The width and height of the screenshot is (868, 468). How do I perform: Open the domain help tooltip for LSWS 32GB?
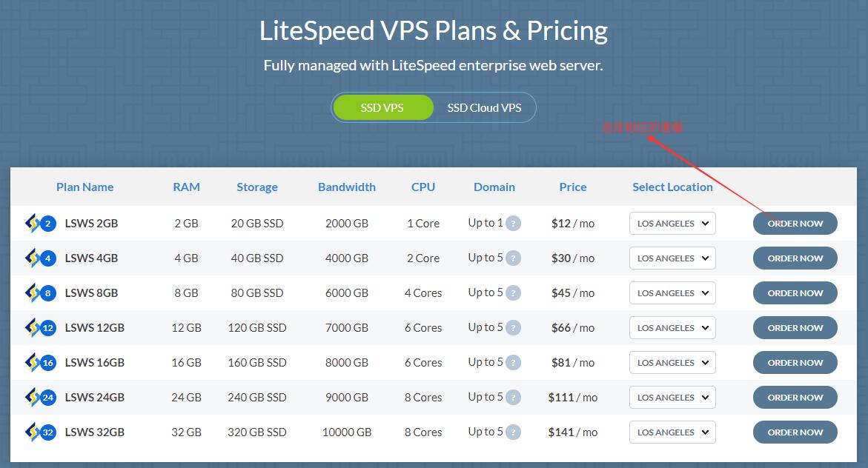tap(514, 432)
